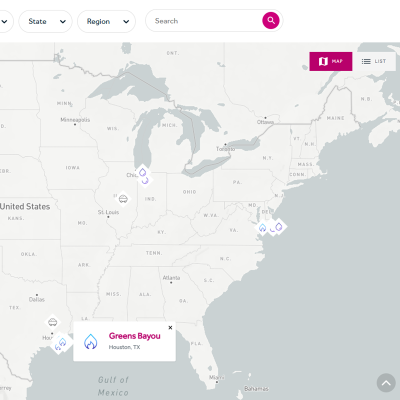Screen dimensions: 400x400
Task: Switch to the List view tab
Action: pos(374,61)
